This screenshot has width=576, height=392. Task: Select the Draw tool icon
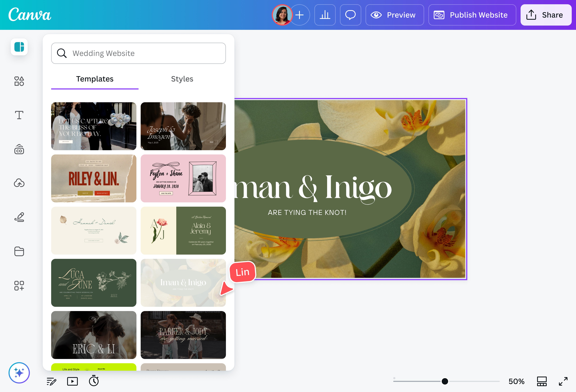[19, 217]
